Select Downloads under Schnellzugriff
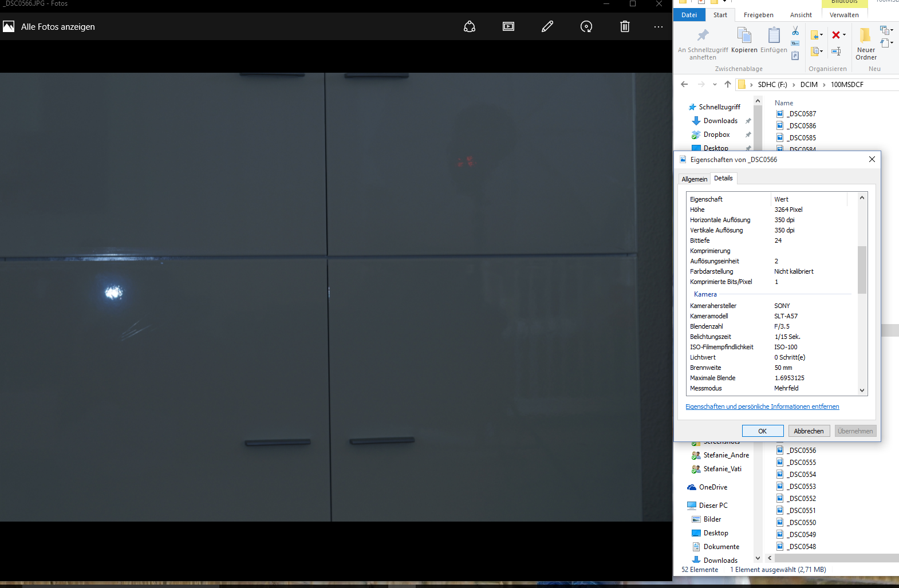Screen dimensions: 899x588 (720, 121)
